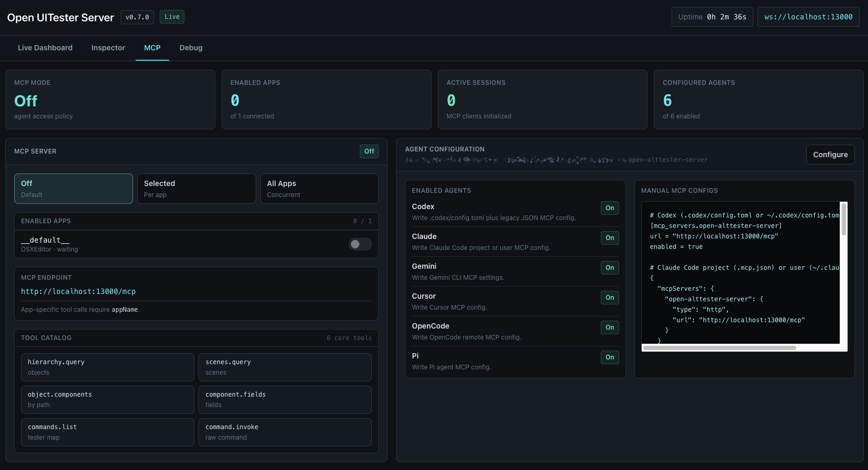
Task: Open the Debug tab
Action: click(191, 48)
